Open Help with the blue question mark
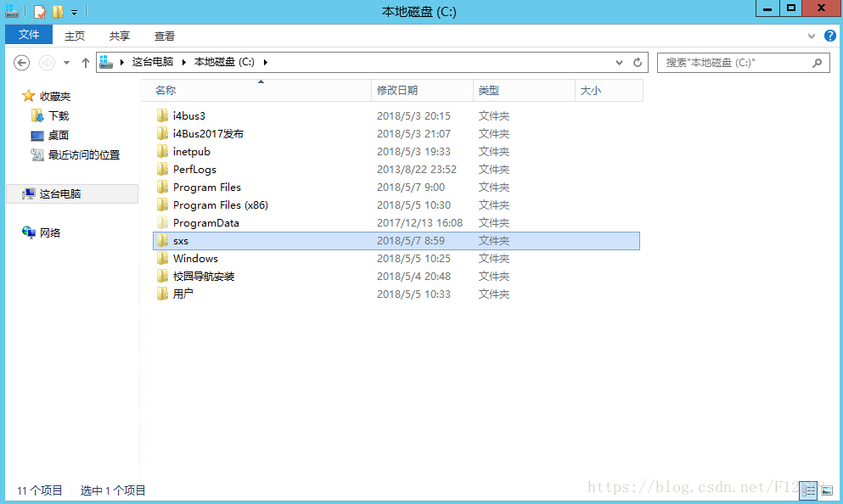843x504 pixels. click(x=829, y=36)
